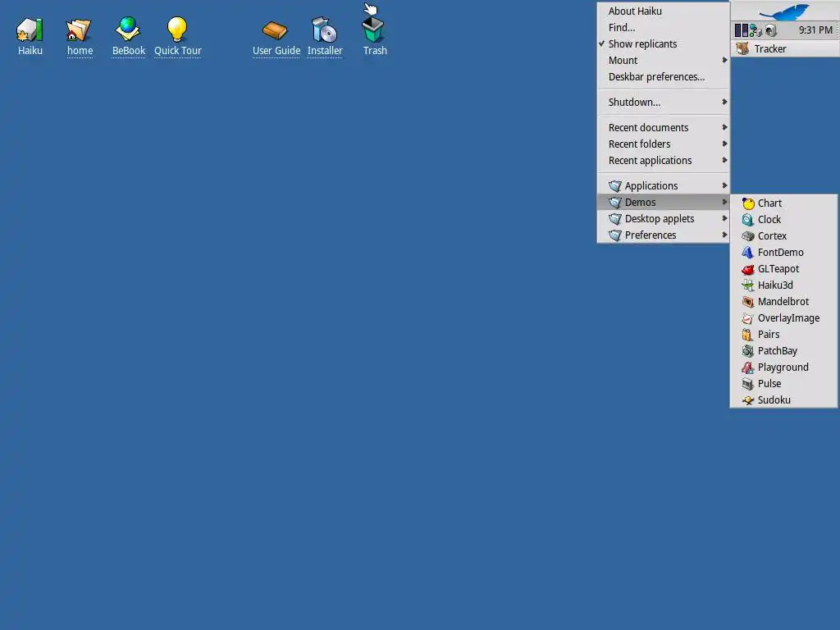Viewport: 840px width, 630px height.
Task: Expand the Recent documents submenu
Action: pos(663,127)
